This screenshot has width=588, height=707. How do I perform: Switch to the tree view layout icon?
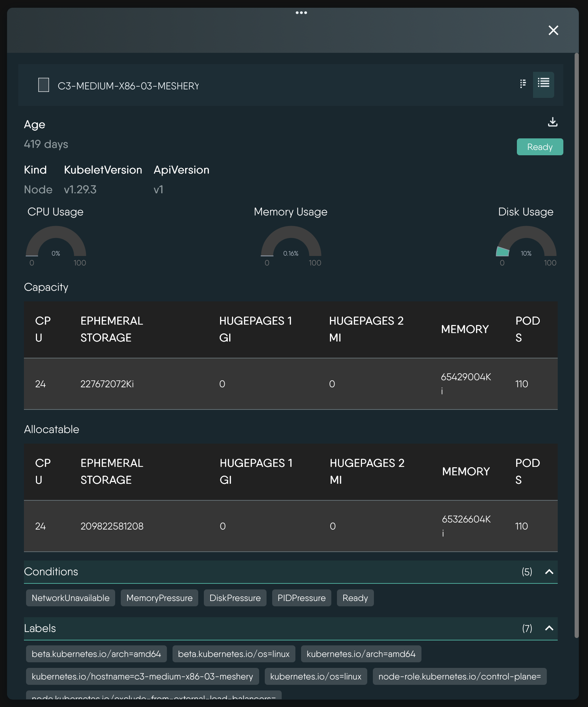coord(523,83)
